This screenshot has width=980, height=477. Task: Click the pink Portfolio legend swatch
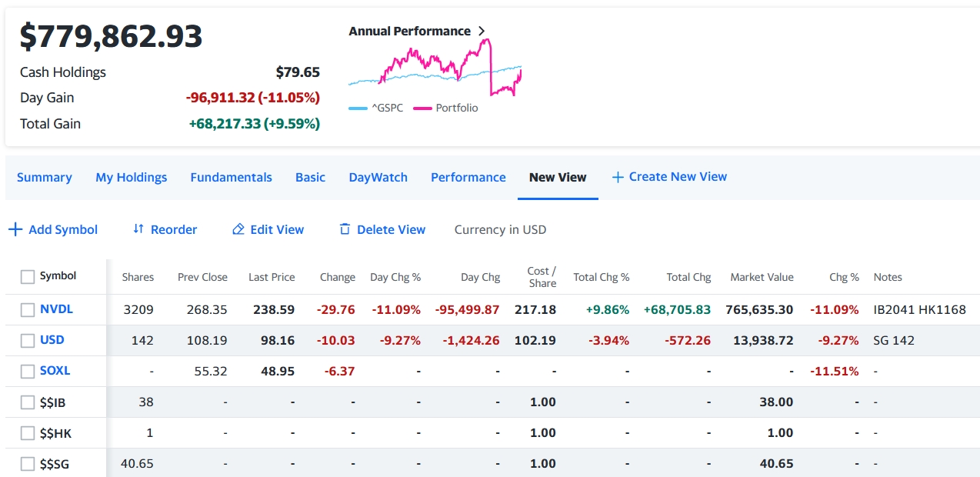422,108
